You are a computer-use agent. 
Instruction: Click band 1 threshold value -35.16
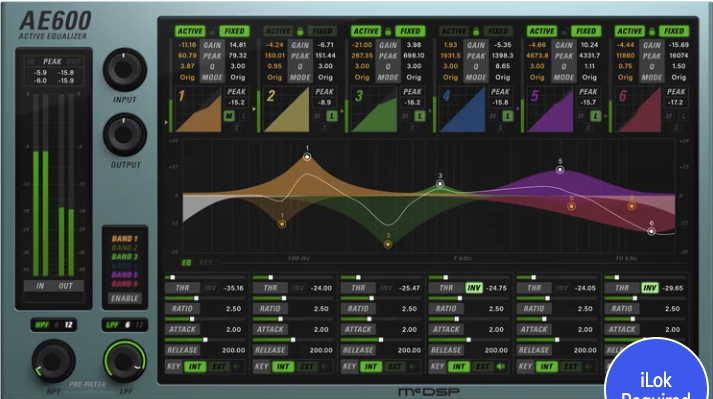(234, 288)
